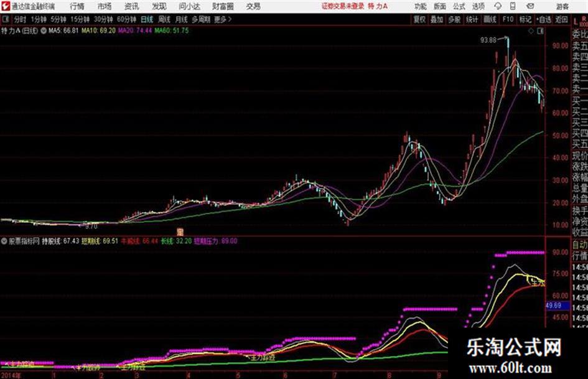Switch to the 60分钟 period
The height and width of the screenshot is (379, 588).
pyautogui.click(x=126, y=19)
